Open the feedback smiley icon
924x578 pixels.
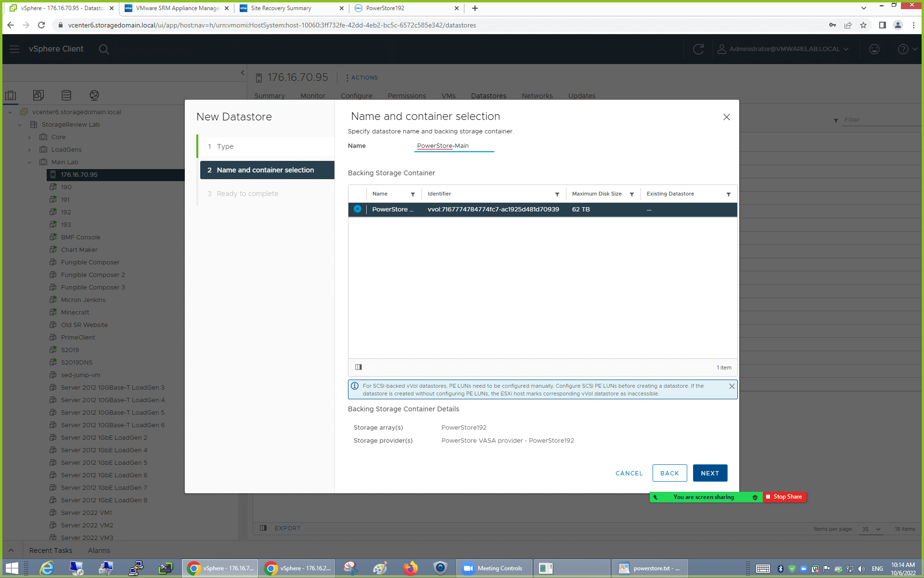pyautogui.click(x=874, y=49)
